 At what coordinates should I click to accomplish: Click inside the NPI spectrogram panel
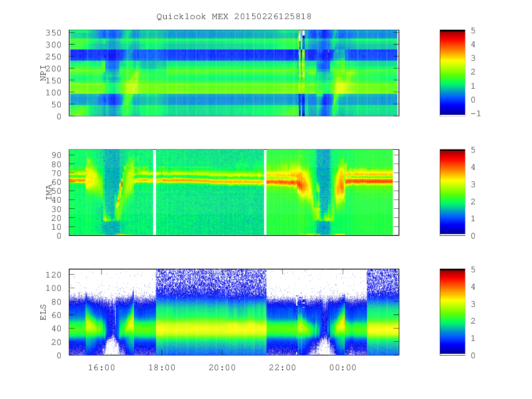234,73
